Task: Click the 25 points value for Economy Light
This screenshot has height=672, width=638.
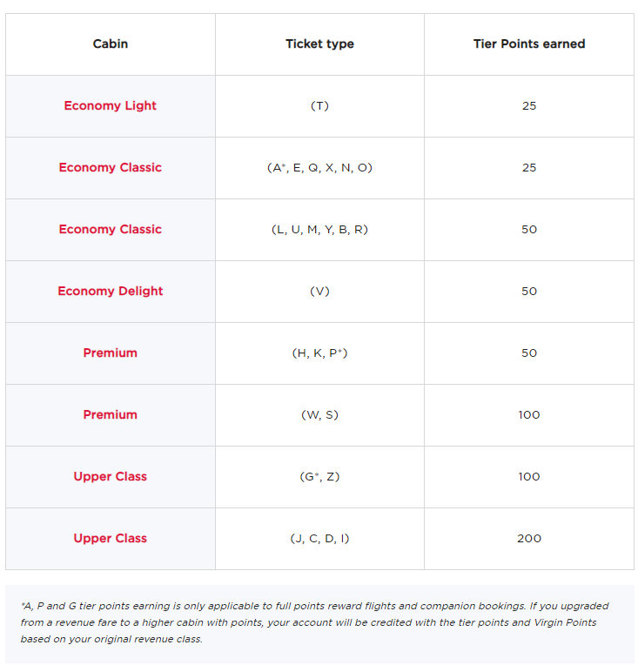Action: click(x=529, y=106)
